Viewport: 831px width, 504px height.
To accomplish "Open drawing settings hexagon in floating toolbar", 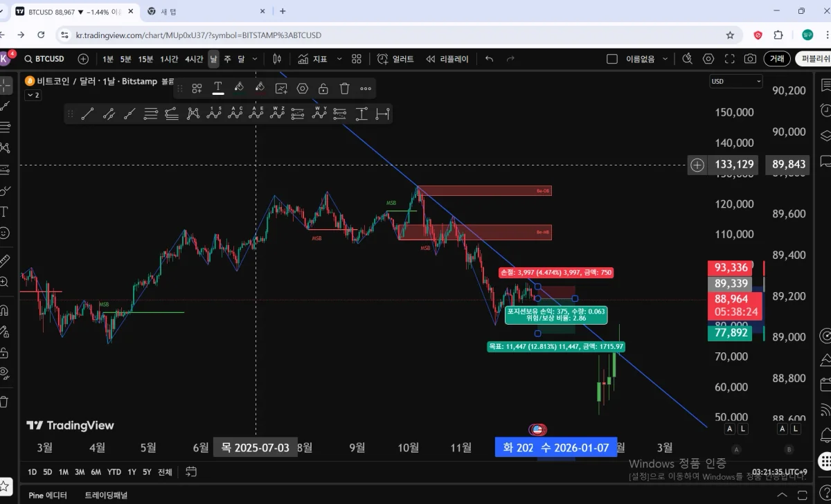I will point(302,88).
